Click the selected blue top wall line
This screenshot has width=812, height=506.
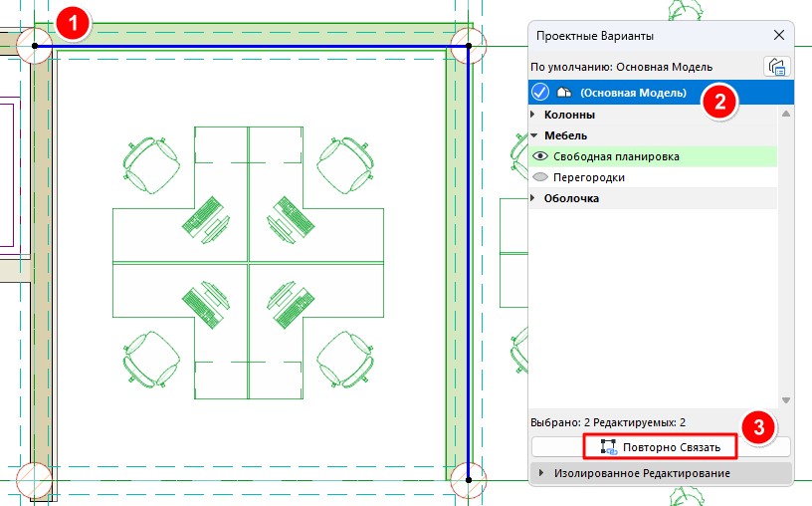click(251, 46)
